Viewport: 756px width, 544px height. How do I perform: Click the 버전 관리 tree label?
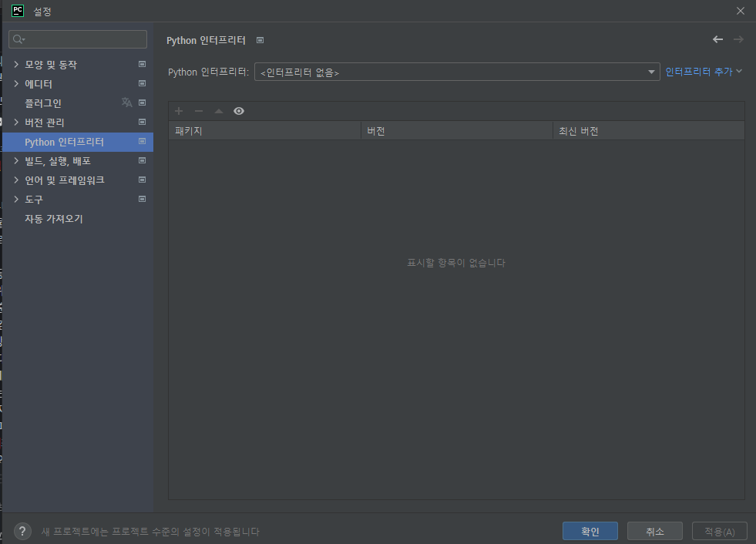(x=45, y=123)
